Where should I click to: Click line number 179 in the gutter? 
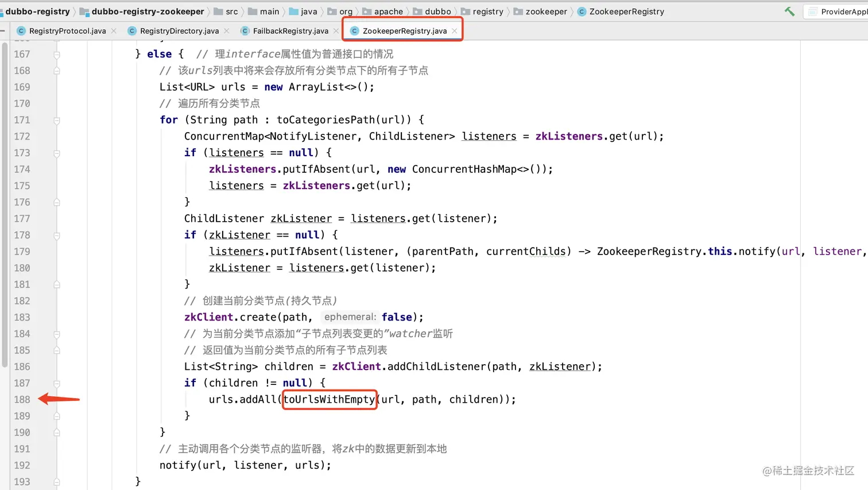click(x=22, y=252)
